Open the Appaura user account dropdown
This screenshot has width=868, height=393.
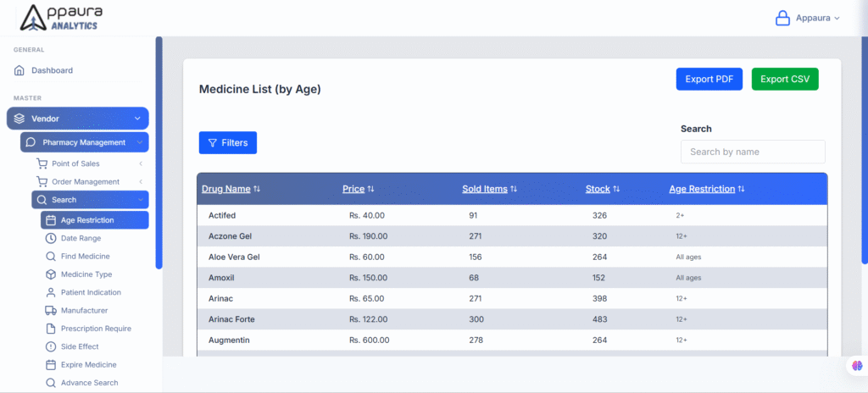807,18
